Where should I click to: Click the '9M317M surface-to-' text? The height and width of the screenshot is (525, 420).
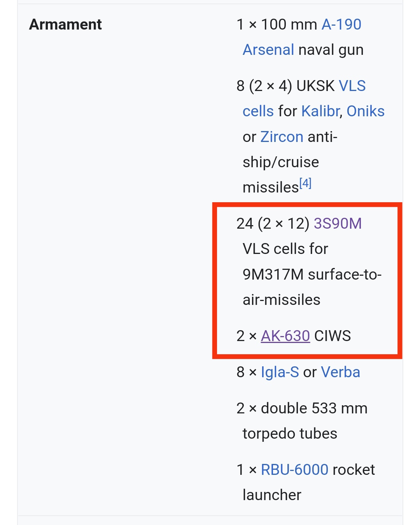point(312,275)
